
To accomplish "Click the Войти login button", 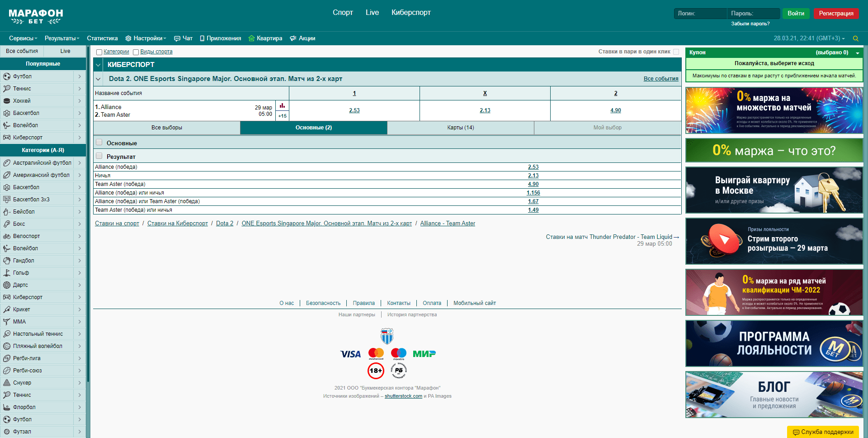I will pos(796,14).
